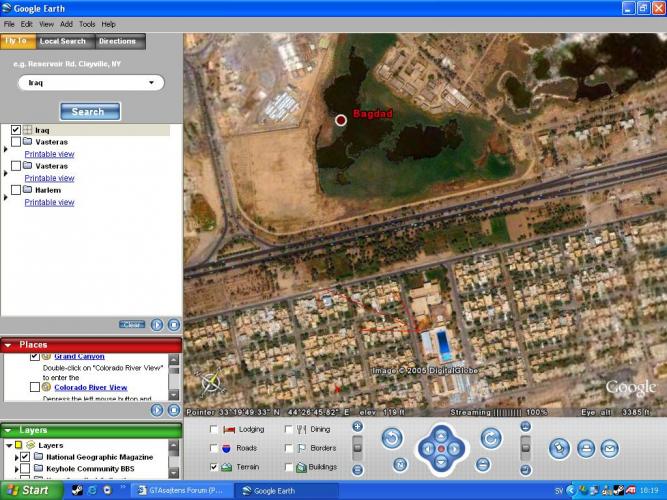The width and height of the screenshot is (667, 500).
Task: Click the print button
Action: click(586, 449)
